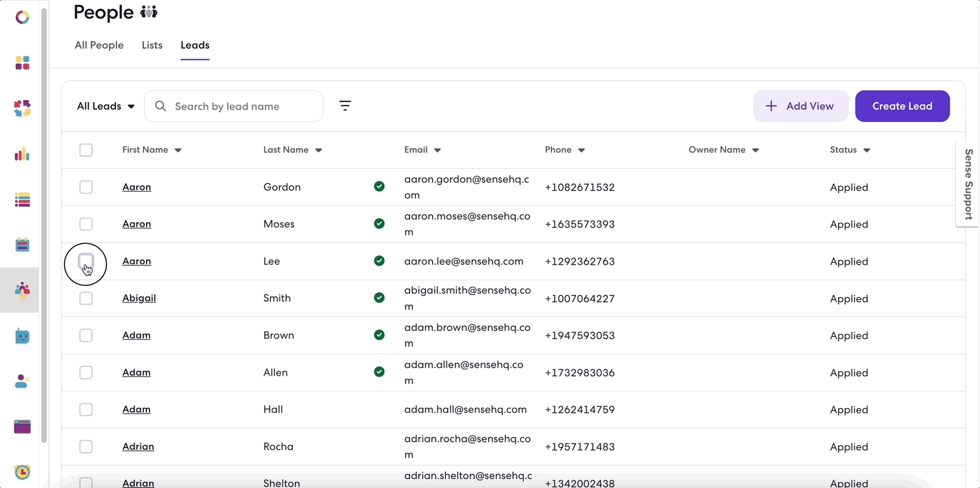Click verified checkmark for aaron.gordon email
The height and width of the screenshot is (488, 980).
(379, 187)
